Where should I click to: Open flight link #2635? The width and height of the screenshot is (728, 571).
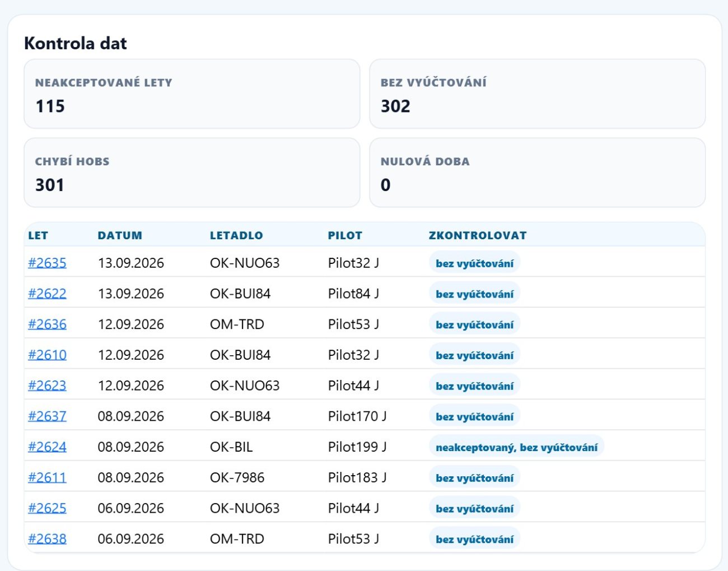point(47,263)
